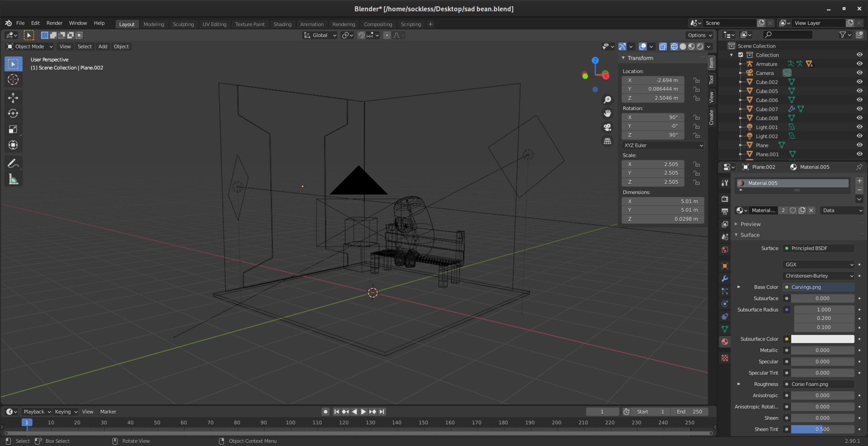Choose the Measure tool
The width and height of the screenshot is (868, 446).
[13, 180]
